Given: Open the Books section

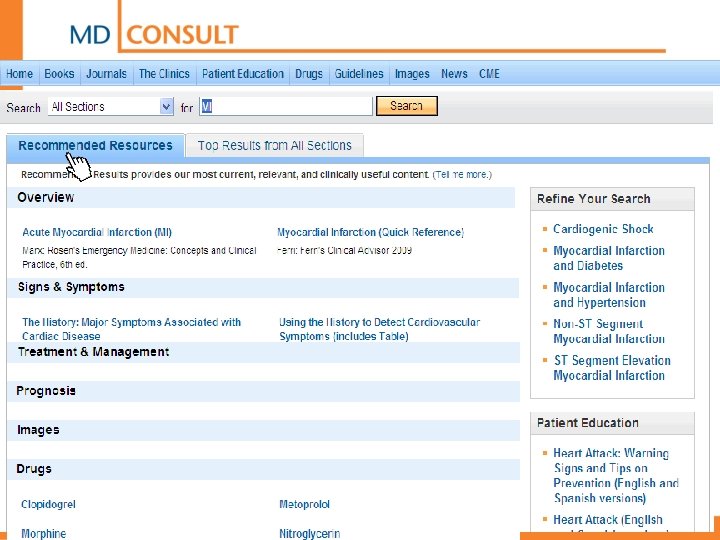Looking at the screenshot, I should pyautogui.click(x=59, y=74).
